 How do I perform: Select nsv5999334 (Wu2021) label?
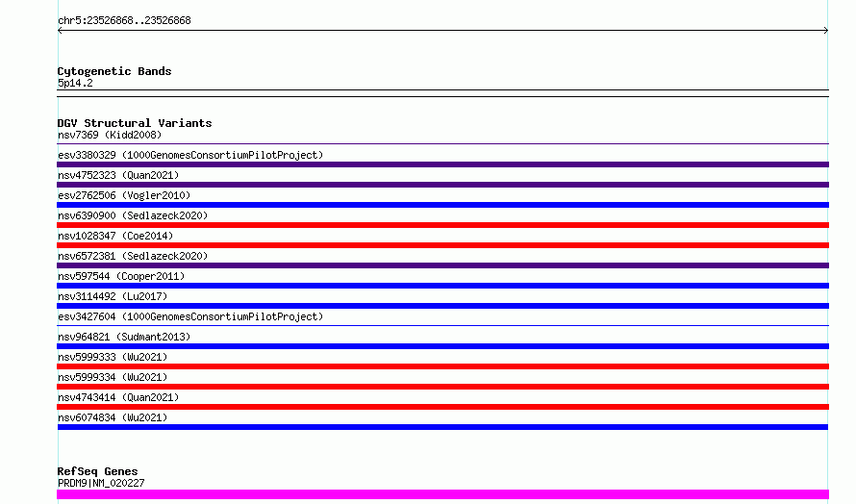(x=113, y=377)
